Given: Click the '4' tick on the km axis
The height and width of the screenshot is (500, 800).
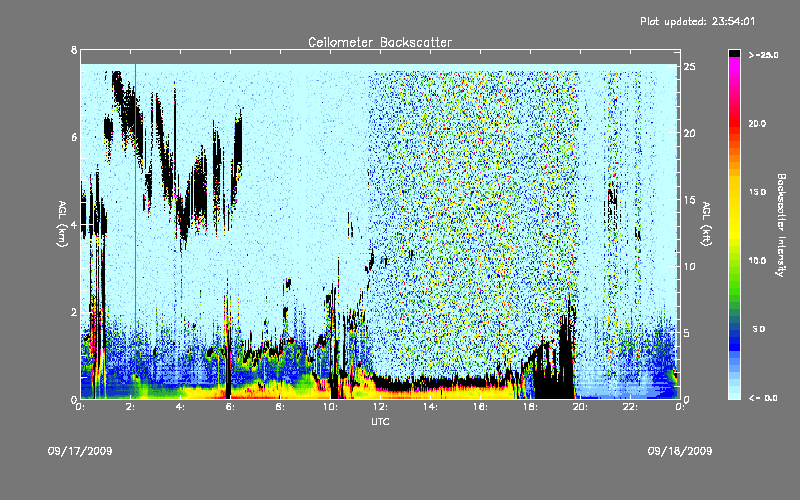Looking at the screenshot, I should point(74,225).
